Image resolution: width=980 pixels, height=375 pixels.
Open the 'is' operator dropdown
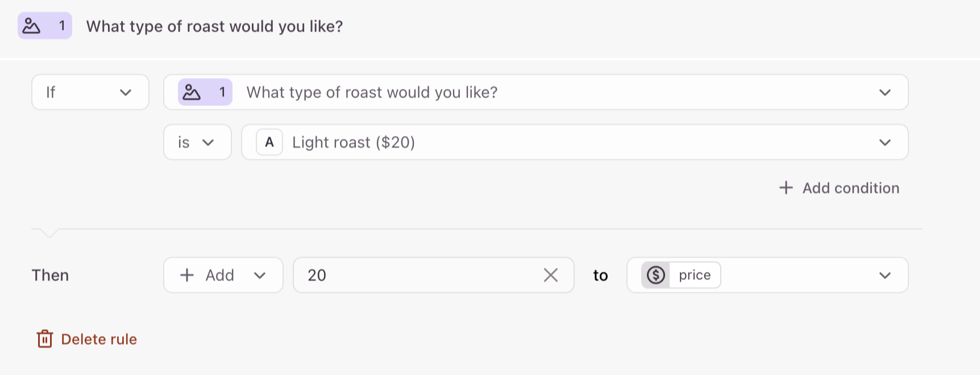point(197,142)
